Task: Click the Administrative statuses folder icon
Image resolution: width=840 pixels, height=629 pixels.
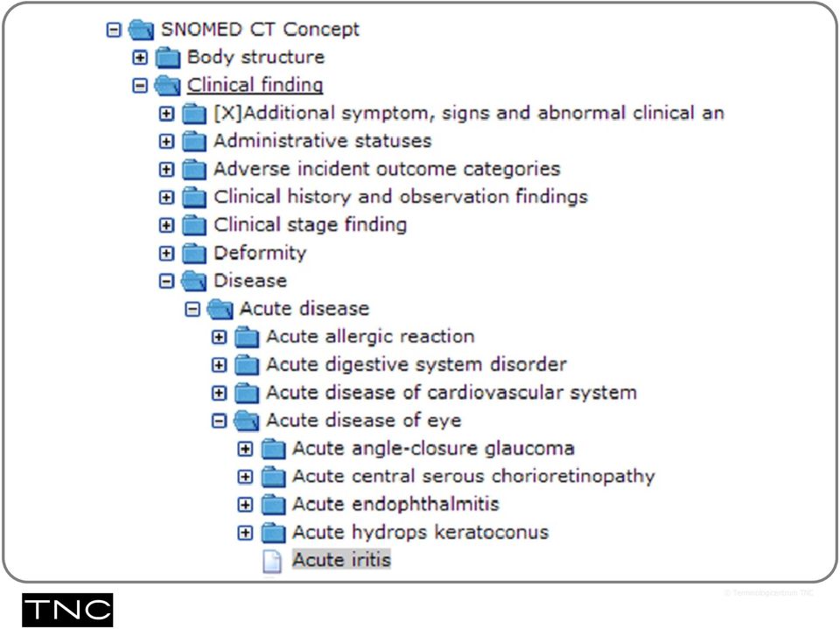Action: coord(193,141)
